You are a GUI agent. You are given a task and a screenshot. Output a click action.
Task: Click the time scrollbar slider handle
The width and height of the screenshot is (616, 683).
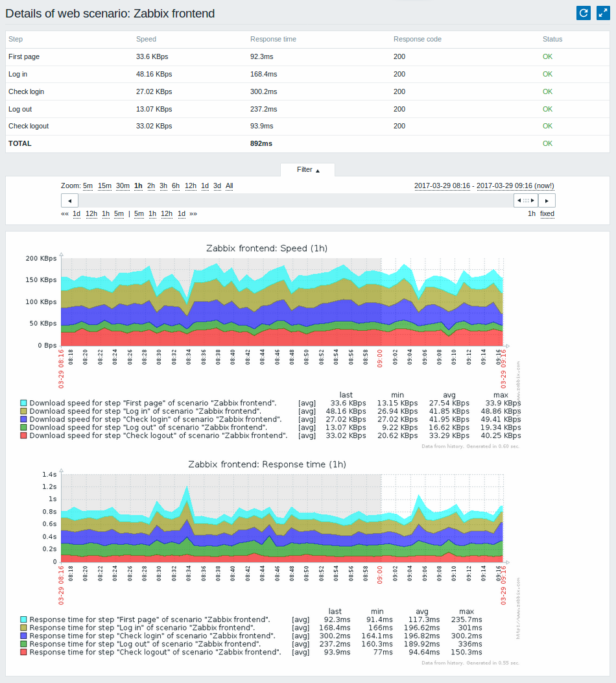tap(526, 201)
